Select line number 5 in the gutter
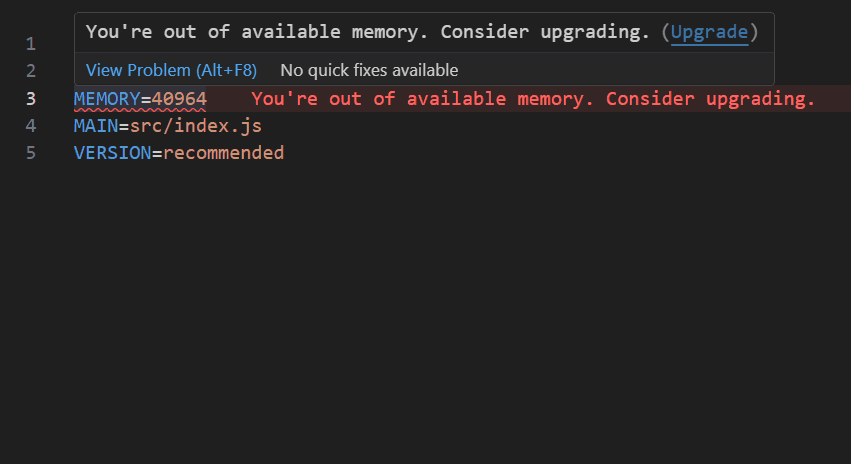The width and height of the screenshot is (851, 464). (x=31, y=153)
